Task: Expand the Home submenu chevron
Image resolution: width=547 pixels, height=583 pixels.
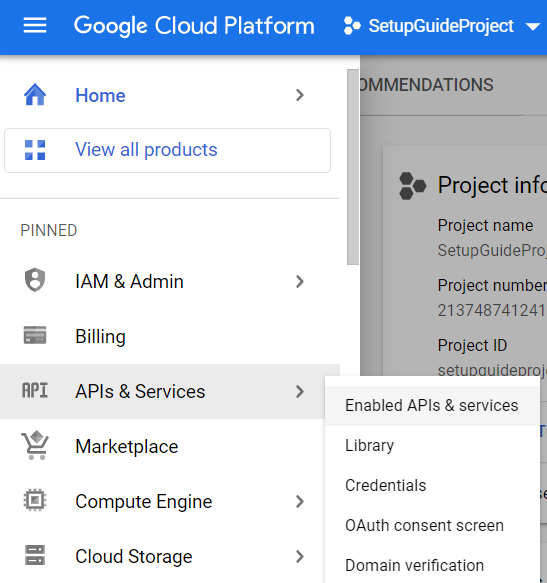Action: pos(300,96)
